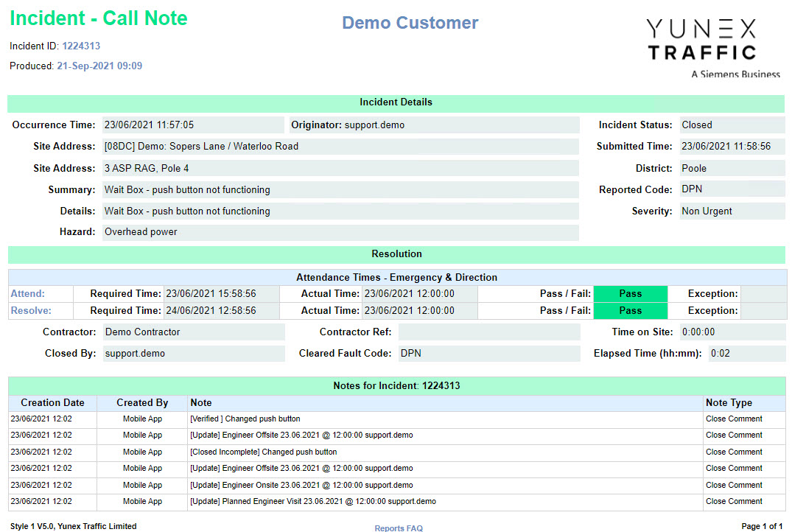Click the empty Contractor Ref field
Image resolution: width=792 pixels, height=532 pixels.
489,332
